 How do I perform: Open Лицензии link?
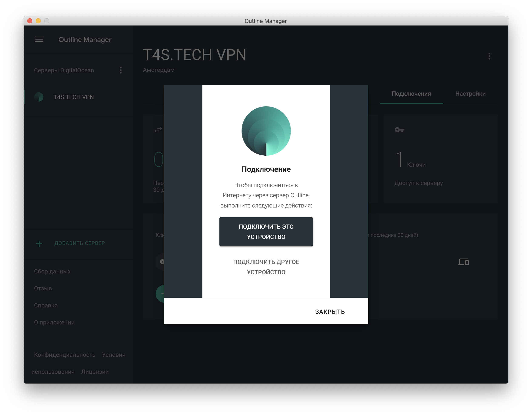95,372
